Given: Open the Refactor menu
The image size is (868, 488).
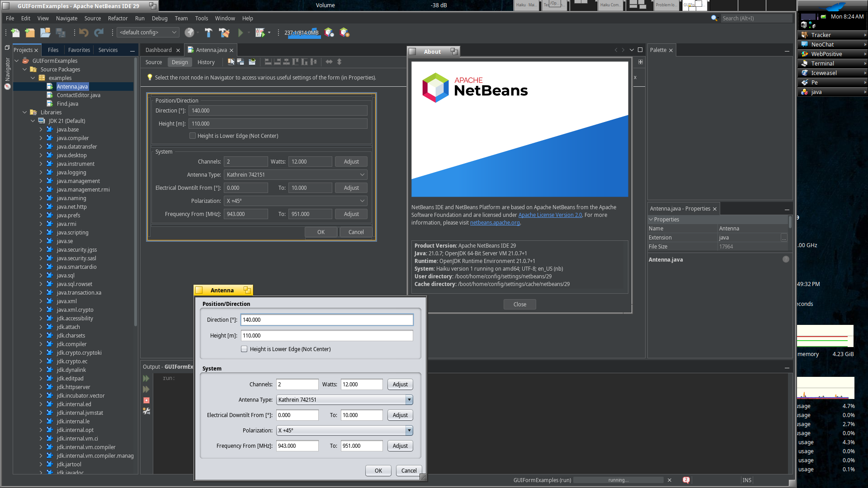Looking at the screenshot, I should click(x=118, y=19).
